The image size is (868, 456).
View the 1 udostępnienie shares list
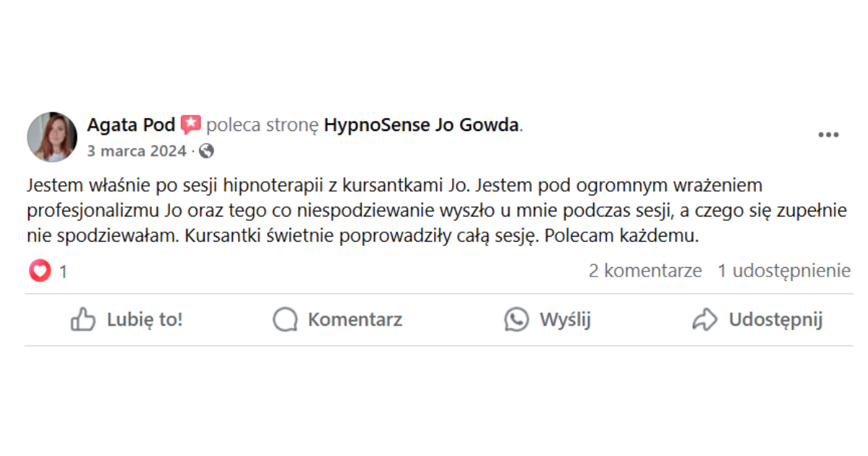click(x=784, y=271)
